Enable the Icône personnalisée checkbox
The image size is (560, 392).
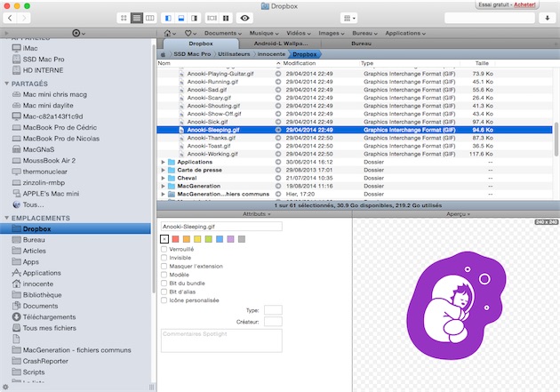164,300
